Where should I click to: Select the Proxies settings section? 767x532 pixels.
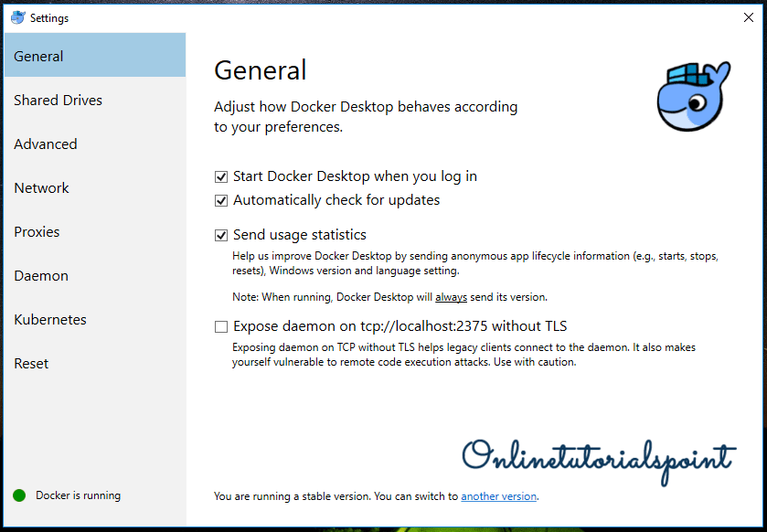37,232
